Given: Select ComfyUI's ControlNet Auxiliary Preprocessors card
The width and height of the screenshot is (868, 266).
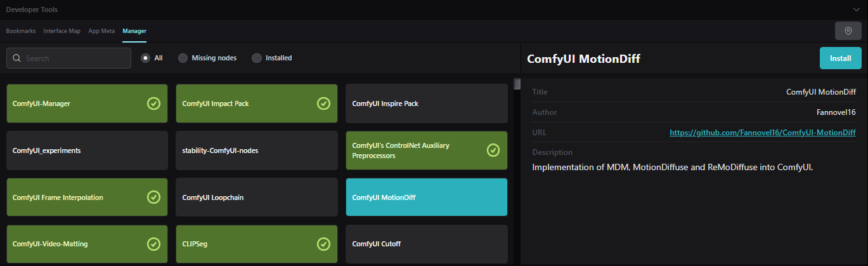Looking at the screenshot, I should [x=427, y=150].
